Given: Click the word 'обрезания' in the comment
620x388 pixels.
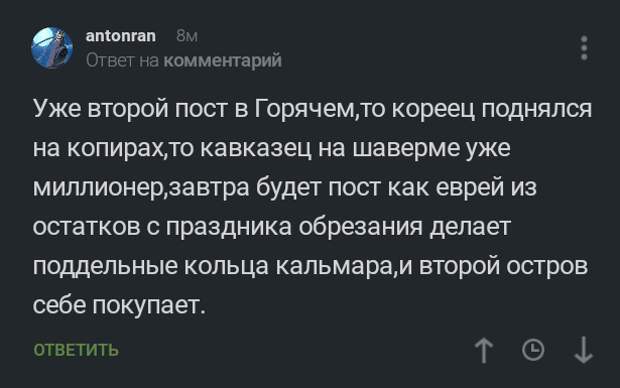Looking at the screenshot, I should tap(360, 227).
